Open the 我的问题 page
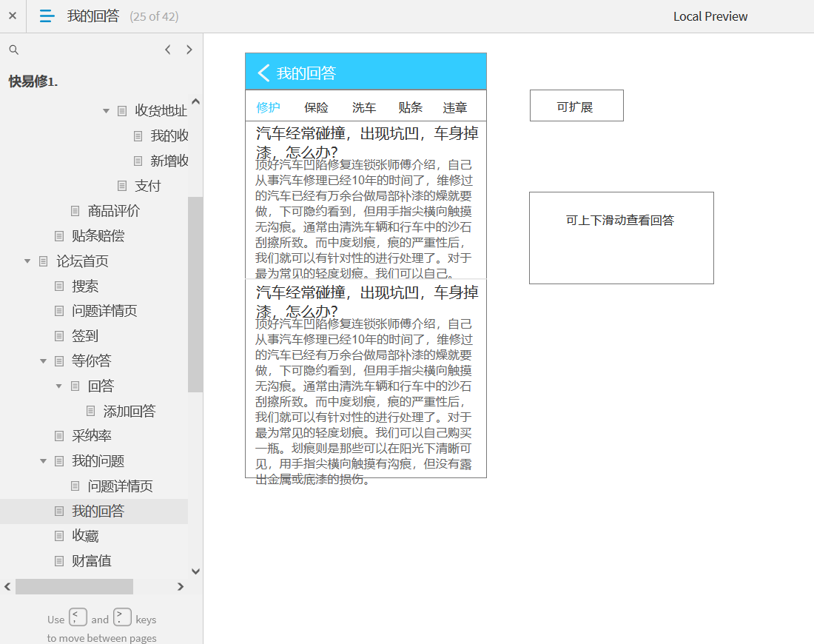Screen dimensions: 814x644 98,460
